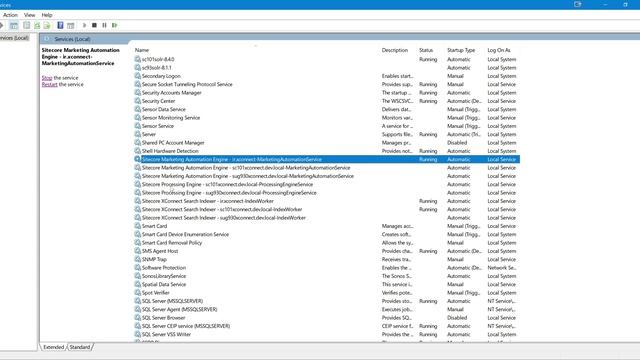The width and height of the screenshot is (640, 360).
Task: Click the Stop the service link
Action: [x=47, y=78]
